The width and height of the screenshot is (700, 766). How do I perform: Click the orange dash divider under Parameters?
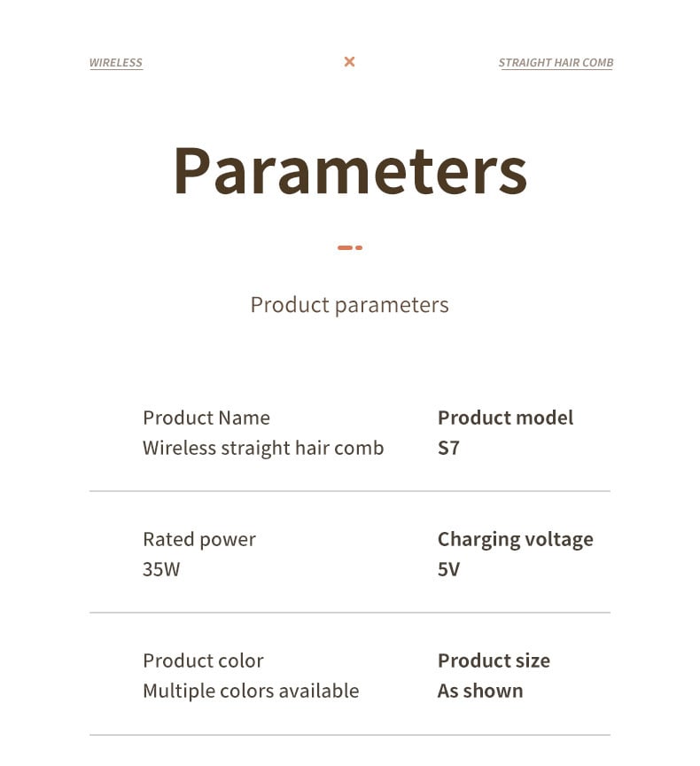point(350,247)
